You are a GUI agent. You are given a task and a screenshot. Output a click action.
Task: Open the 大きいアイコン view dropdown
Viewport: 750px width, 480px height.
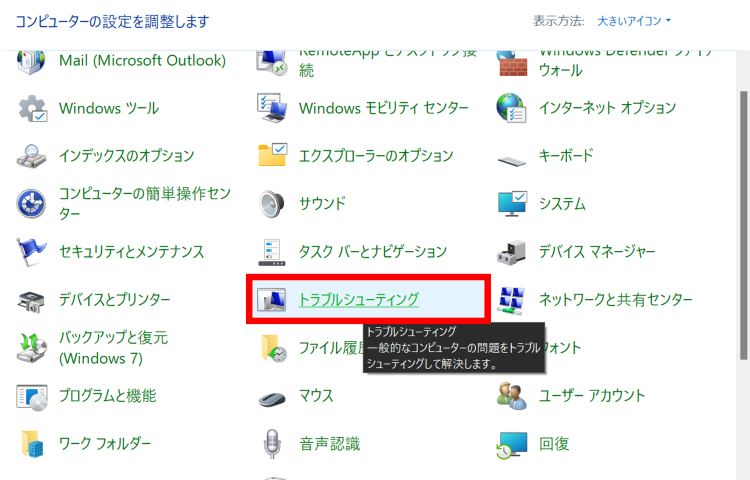(x=634, y=21)
